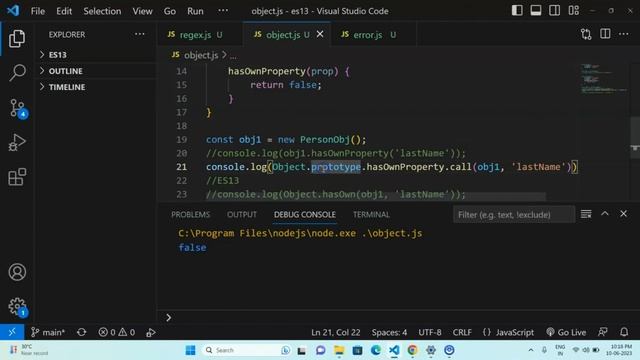Open the Search view in activity bar
Screen dimensions: 640x360
[17, 73]
